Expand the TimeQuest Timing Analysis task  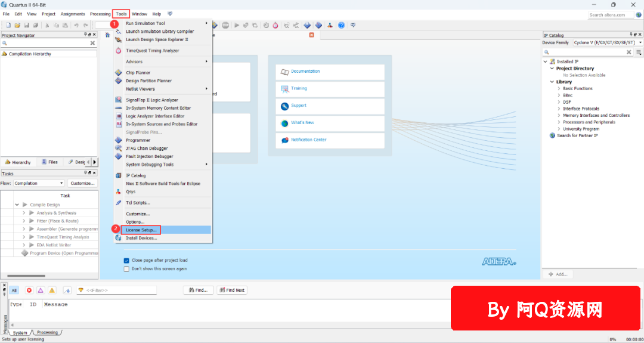(24, 237)
